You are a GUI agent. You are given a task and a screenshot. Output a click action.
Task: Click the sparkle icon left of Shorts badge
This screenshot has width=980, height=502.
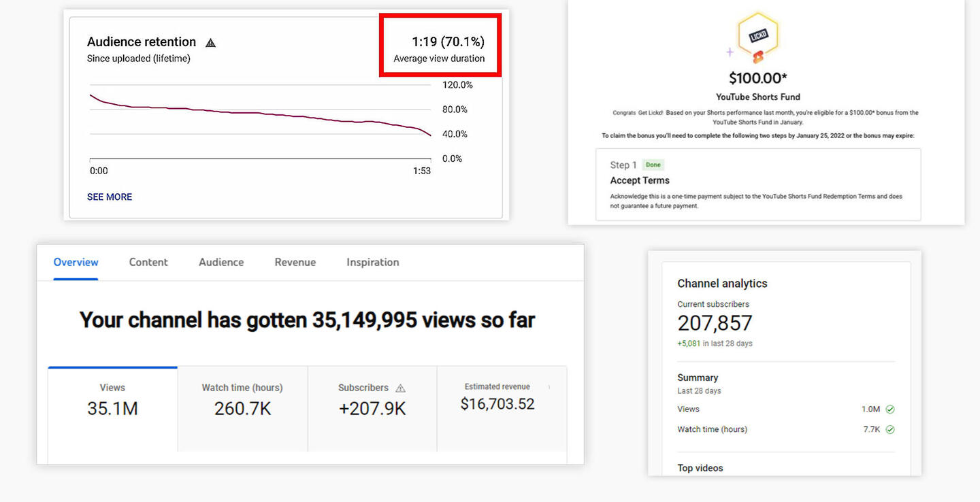pos(730,52)
